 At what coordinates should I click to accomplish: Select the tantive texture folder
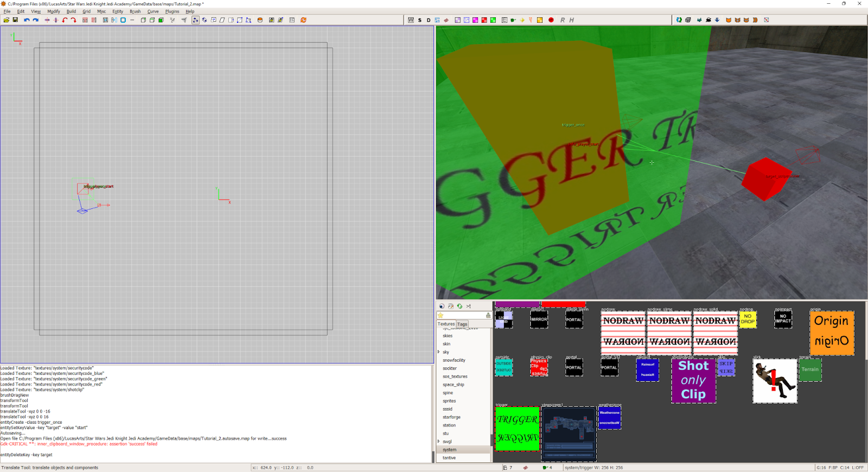(x=449, y=458)
